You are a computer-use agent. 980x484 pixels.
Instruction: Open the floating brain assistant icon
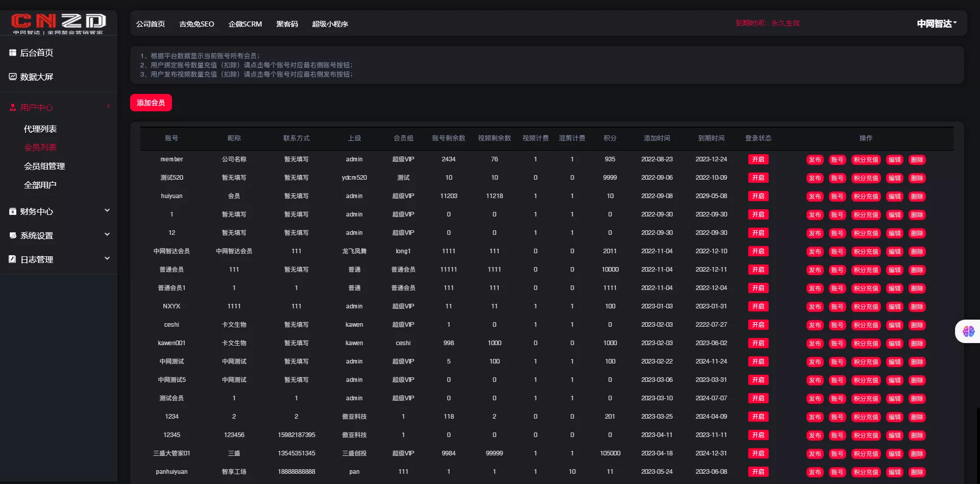(x=968, y=331)
